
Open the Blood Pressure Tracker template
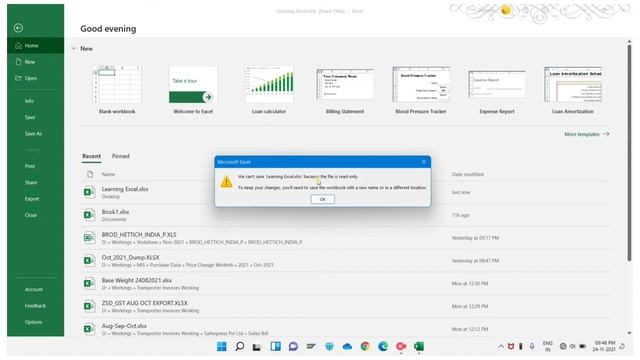(x=421, y=89)
